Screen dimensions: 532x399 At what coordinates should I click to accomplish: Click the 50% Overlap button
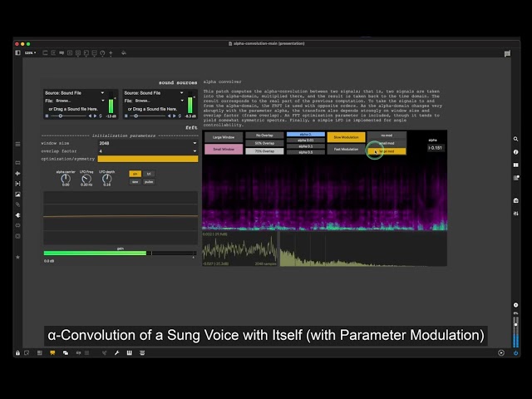pyautogui.click(x=264, y=143)
